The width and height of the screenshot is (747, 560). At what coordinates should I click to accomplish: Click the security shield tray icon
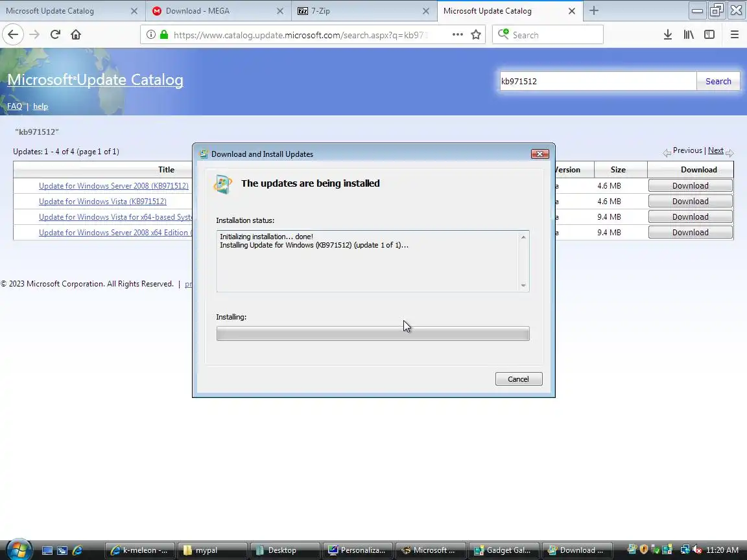[644, 550]
